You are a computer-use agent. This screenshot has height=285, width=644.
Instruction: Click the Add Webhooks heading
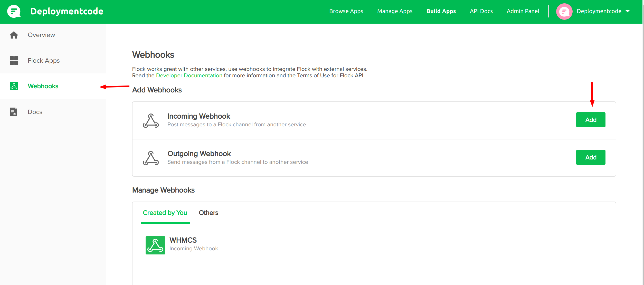pos(157,90)
